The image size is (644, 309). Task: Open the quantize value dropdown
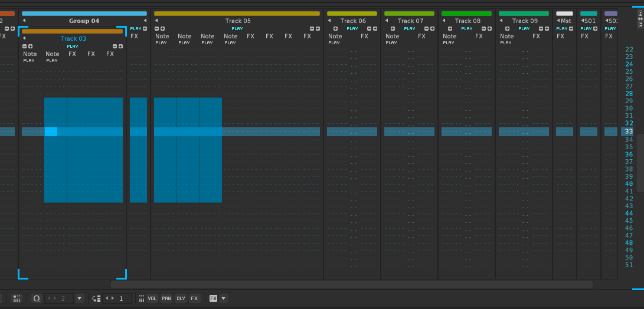(80, 298)
